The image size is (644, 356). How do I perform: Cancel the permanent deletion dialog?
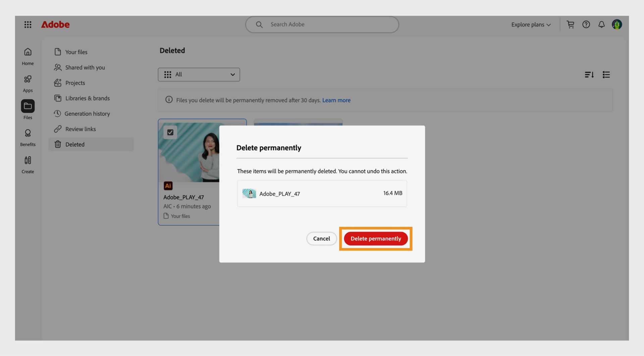[321, 239]
